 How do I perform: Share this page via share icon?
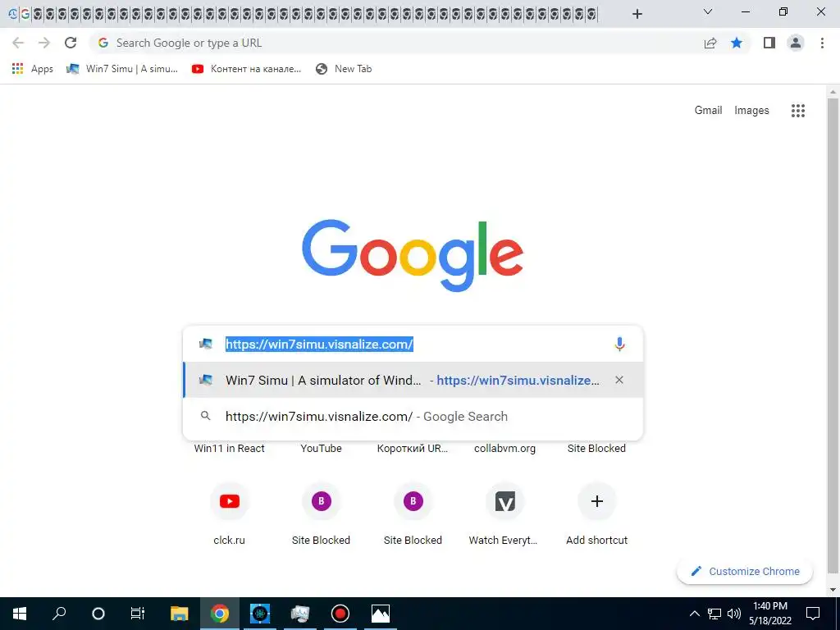click(710, 43)
